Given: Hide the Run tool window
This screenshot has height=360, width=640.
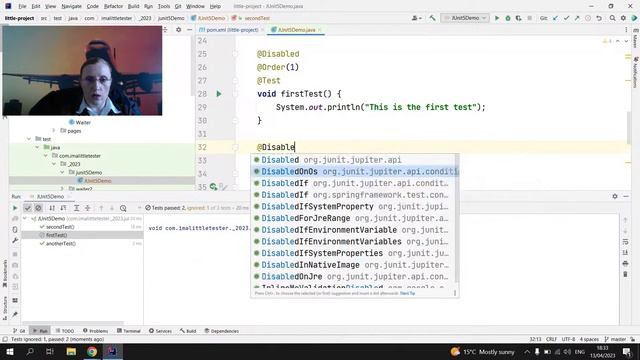Looking at the screenshot, I should click(x=626, y=196).
